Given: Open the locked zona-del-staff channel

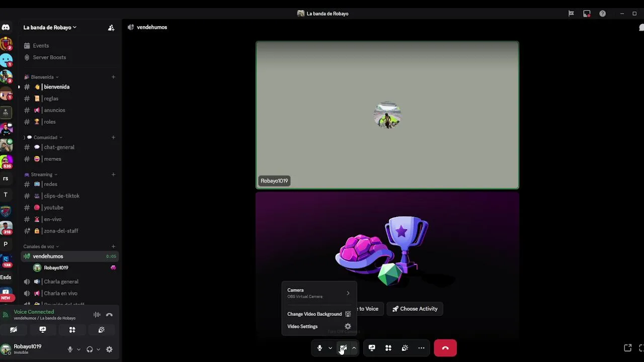Looking at the screenshot, I should tap(70, 231).
